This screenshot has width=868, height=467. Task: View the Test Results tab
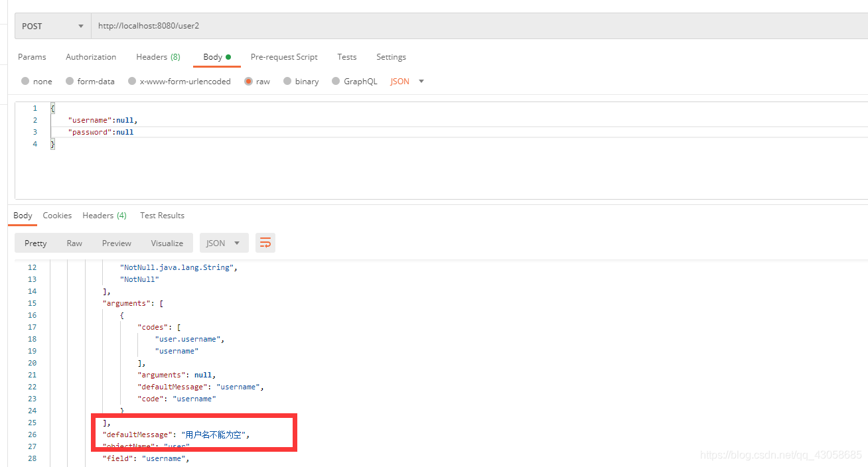(162, 215)
